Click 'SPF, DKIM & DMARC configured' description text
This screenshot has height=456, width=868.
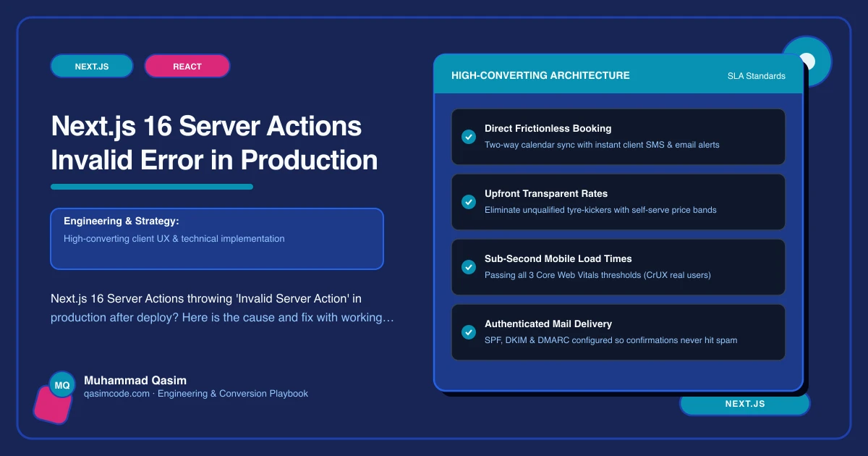click(611, 340)
